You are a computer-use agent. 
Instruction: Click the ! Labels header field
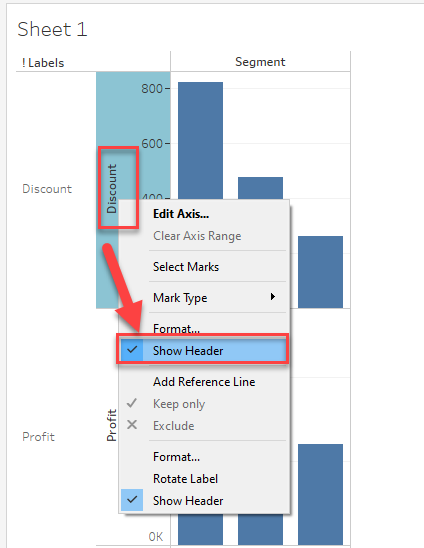(x=43, y=63)
